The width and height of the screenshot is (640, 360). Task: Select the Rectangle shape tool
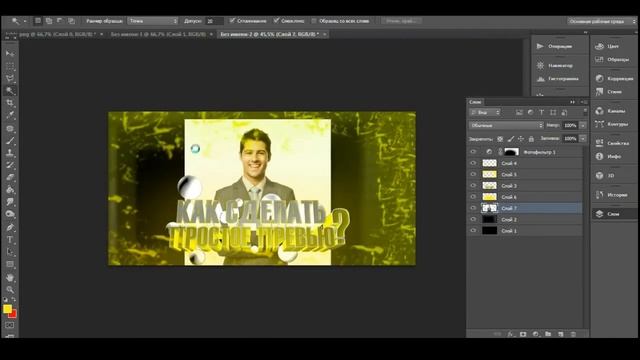[x=10, y=264]
